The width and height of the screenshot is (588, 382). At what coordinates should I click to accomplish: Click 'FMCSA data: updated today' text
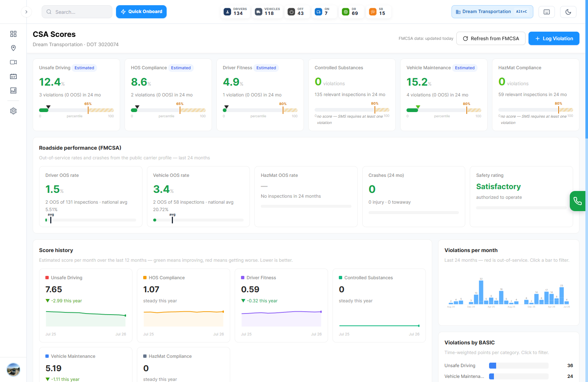click(x=426, y=38)
